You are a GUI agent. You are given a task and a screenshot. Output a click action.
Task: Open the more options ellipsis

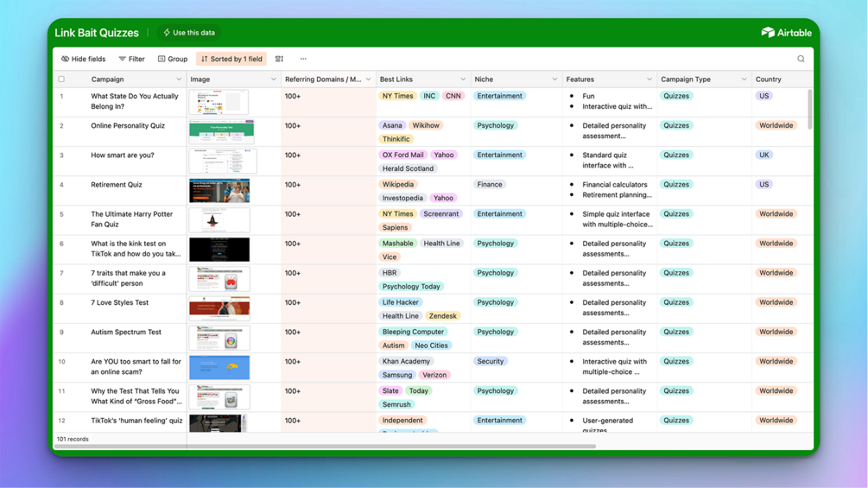pos(303,59)
